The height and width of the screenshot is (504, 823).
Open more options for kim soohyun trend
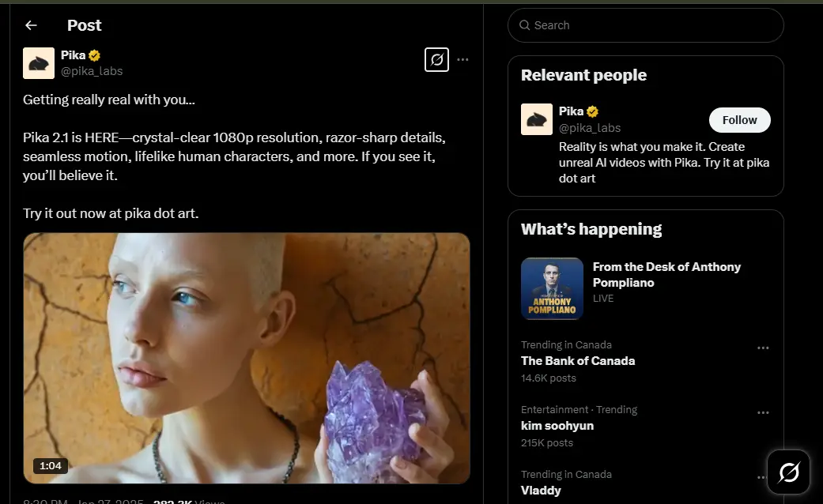763,412
